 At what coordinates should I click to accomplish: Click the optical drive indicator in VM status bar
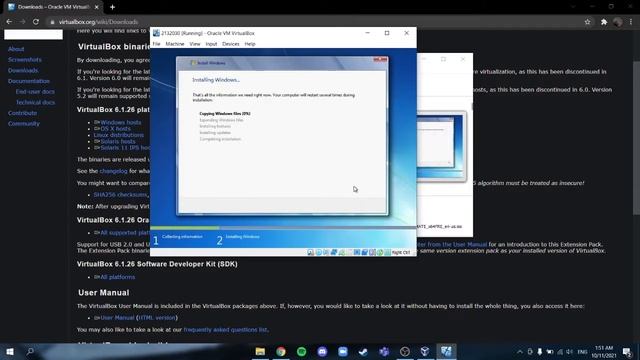tap(319, 252)
